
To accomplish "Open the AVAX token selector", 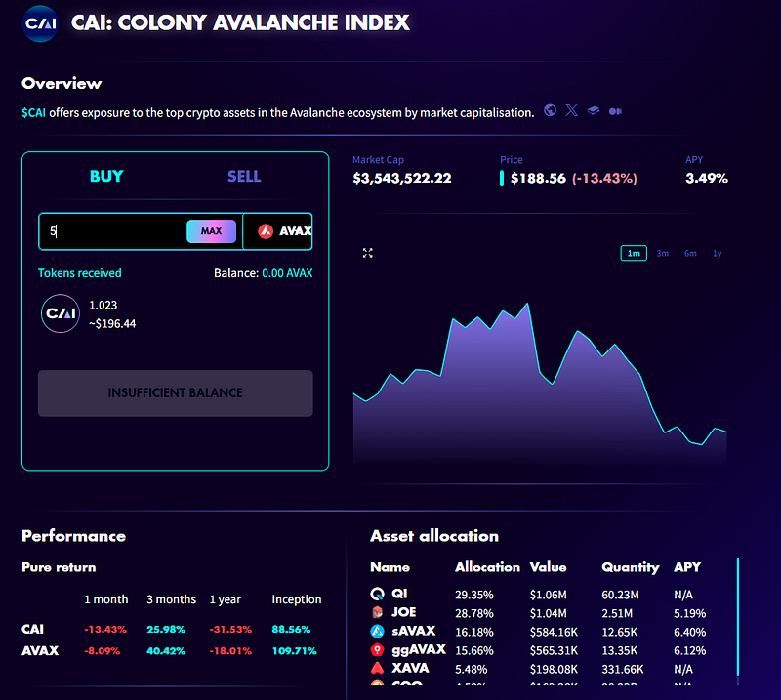I will click(277, 231).
